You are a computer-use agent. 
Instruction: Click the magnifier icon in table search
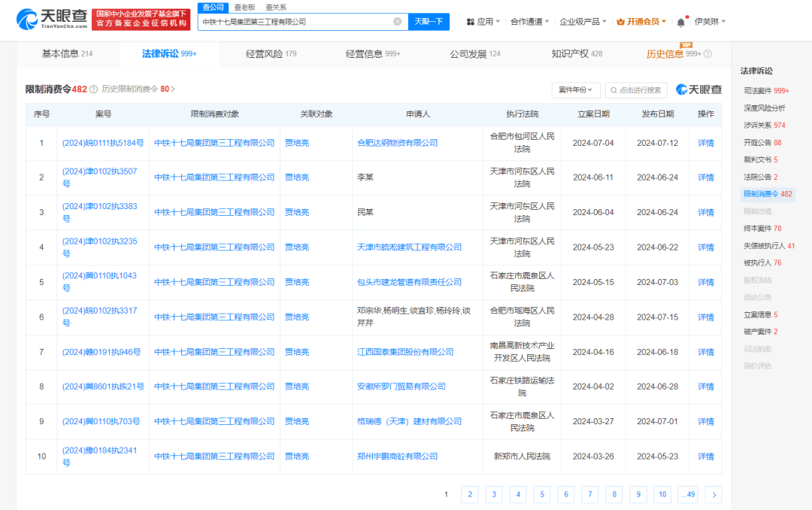click(613, 90)
